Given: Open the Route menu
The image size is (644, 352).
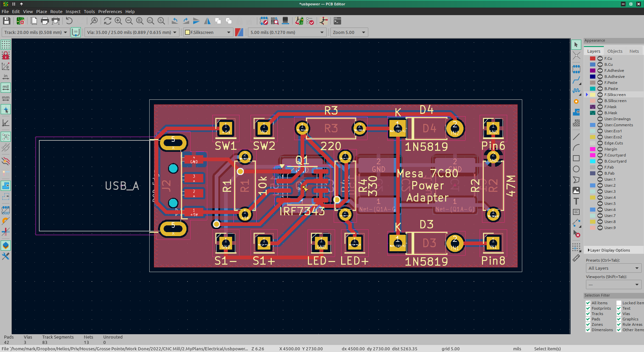Looking at the screenshot, I should pos(56,11).
